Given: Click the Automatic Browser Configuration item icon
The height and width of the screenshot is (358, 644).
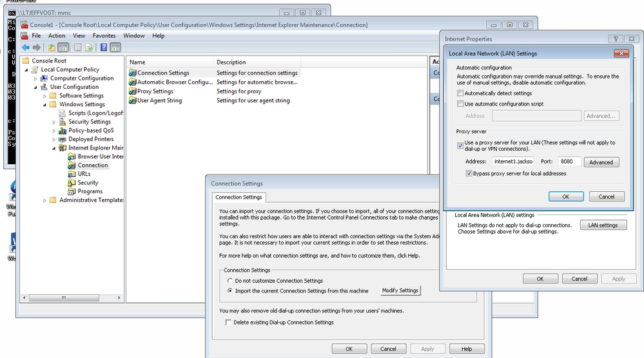Looking at the screenshot, I should (x=133, y=82).
